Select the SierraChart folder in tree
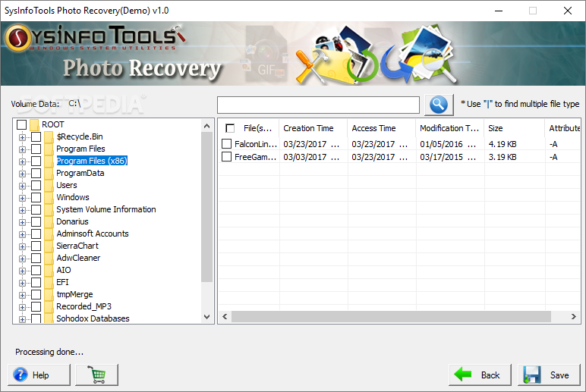This screenshot has height=392, width=586. click(x=77, y=246)
